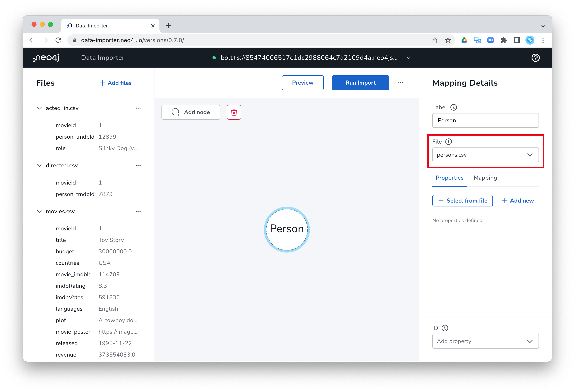Open options menu next to Run Import
The width and height of the screenshot is (575, 392).
tap(401, 83)
